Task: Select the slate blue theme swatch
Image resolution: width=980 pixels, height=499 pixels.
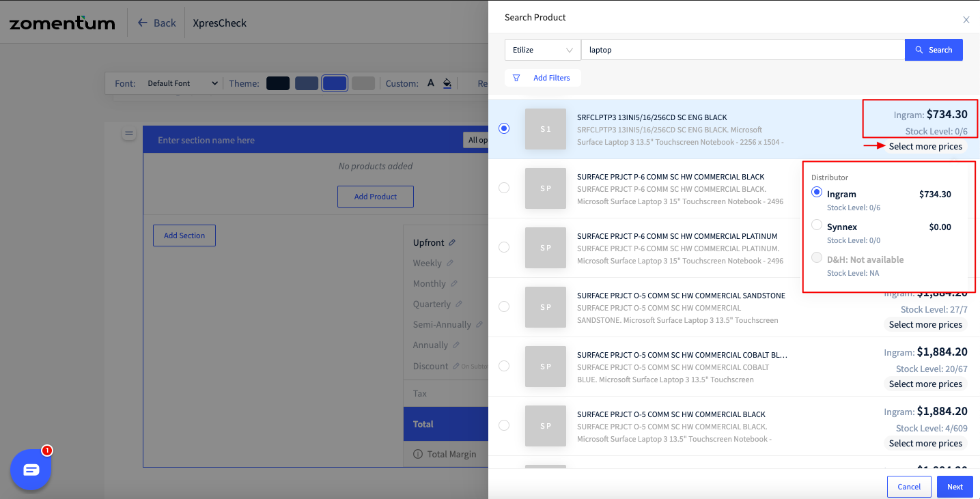Action: 307,83
